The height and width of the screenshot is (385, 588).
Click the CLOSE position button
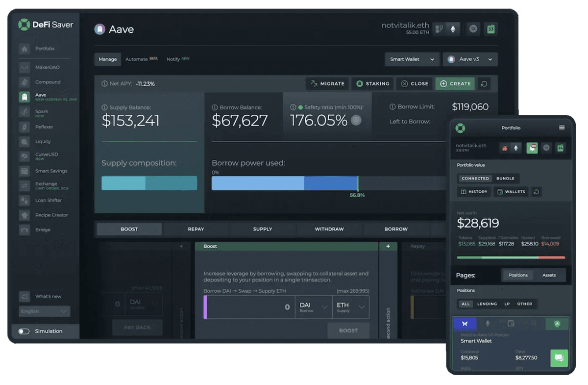coord(415,84)
